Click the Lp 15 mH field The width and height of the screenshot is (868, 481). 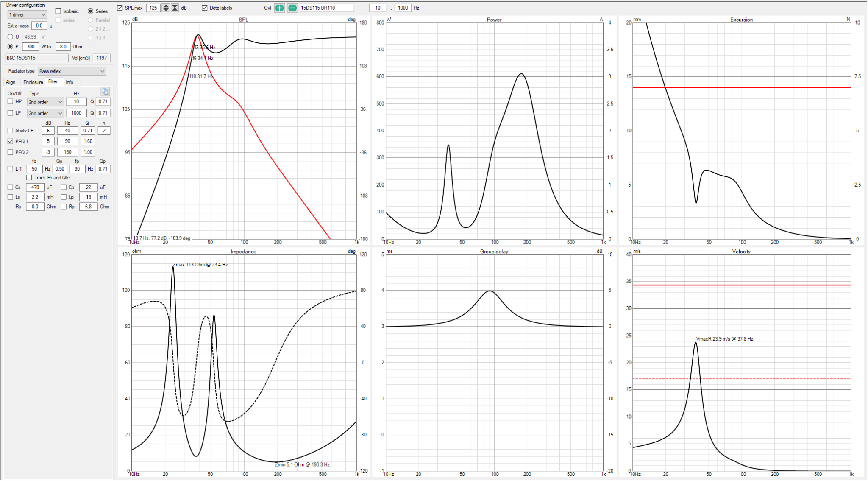(89, 197)
